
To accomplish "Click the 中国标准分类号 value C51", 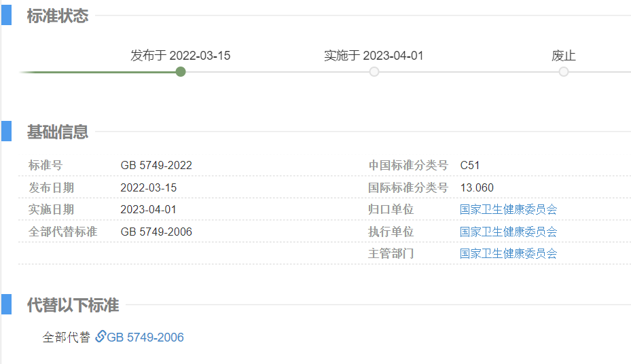I will [x=470, y=165].
